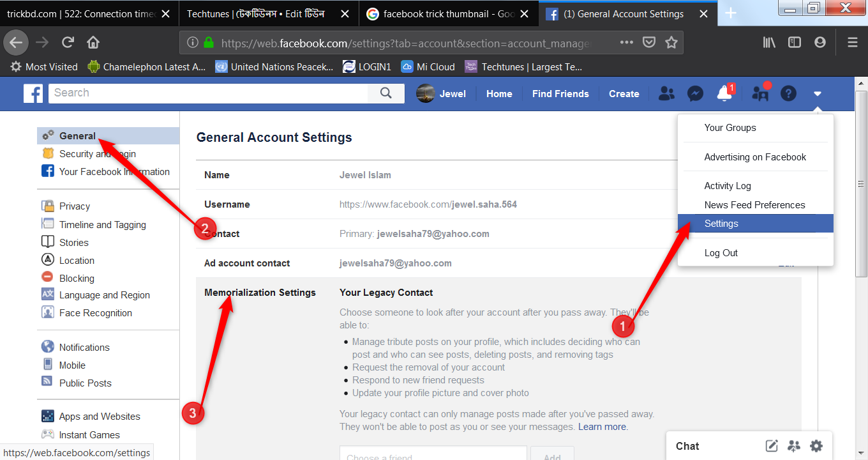
Task: Reload the current page
Action: 68,42
